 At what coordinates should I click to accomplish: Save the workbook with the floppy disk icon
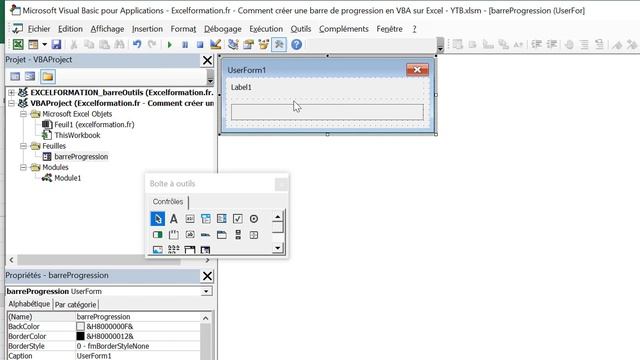pos(56,44)
